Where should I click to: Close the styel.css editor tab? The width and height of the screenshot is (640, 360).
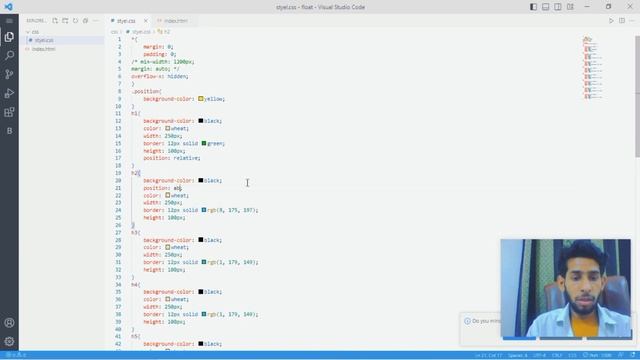coord(146,21)
